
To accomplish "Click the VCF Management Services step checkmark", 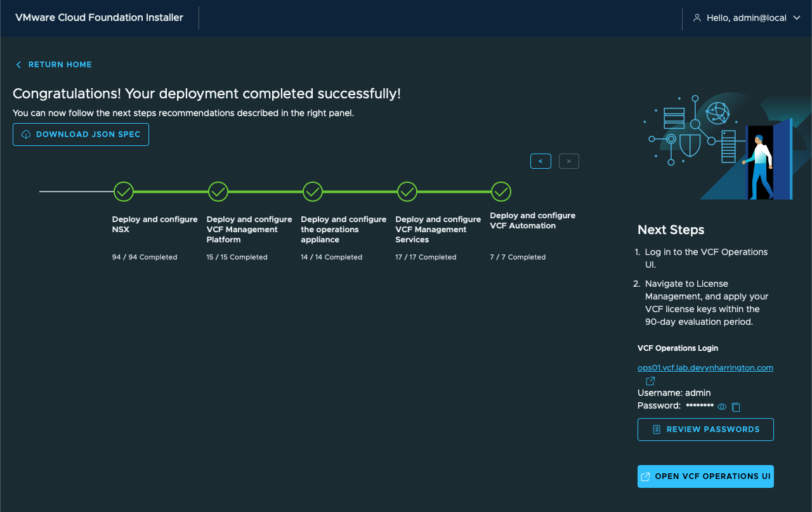I will 407,191.
